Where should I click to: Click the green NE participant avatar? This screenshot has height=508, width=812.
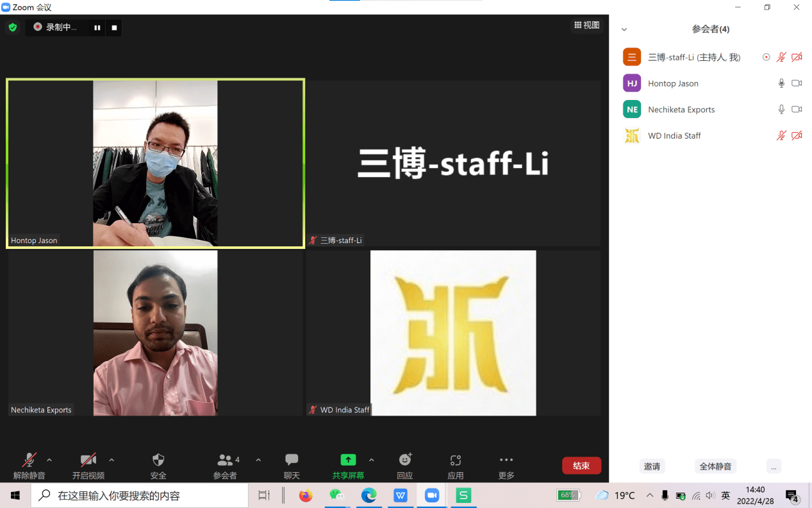click(632, 110)
